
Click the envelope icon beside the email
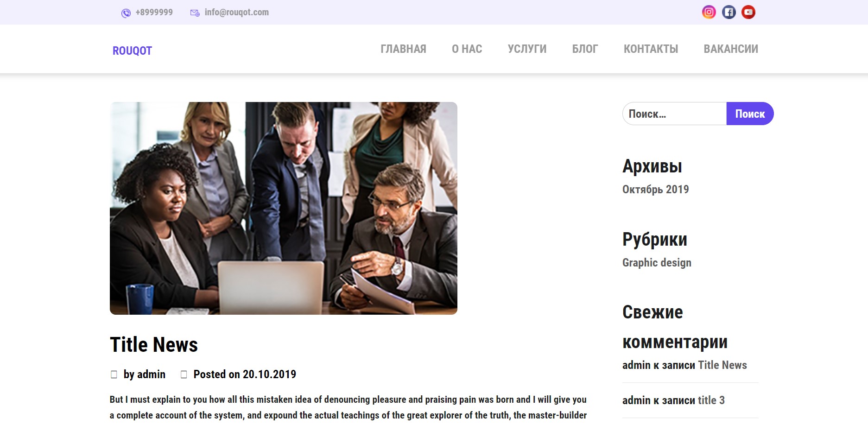(x=195, y=13)
